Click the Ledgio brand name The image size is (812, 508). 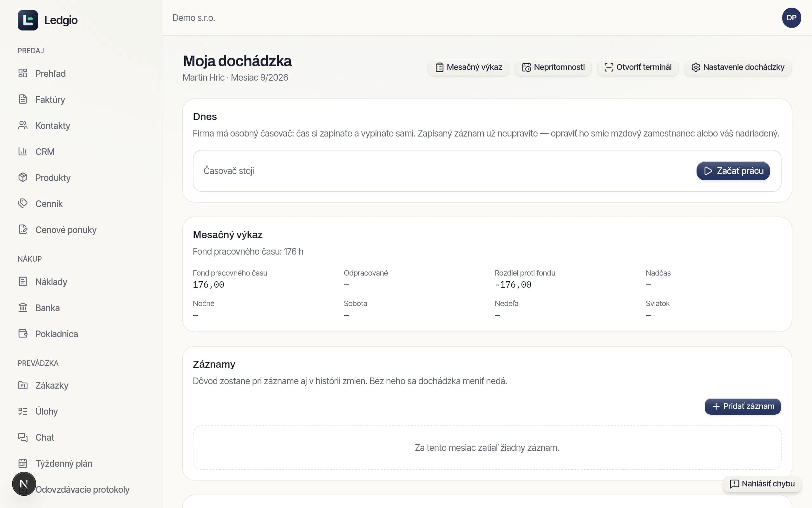61,20
